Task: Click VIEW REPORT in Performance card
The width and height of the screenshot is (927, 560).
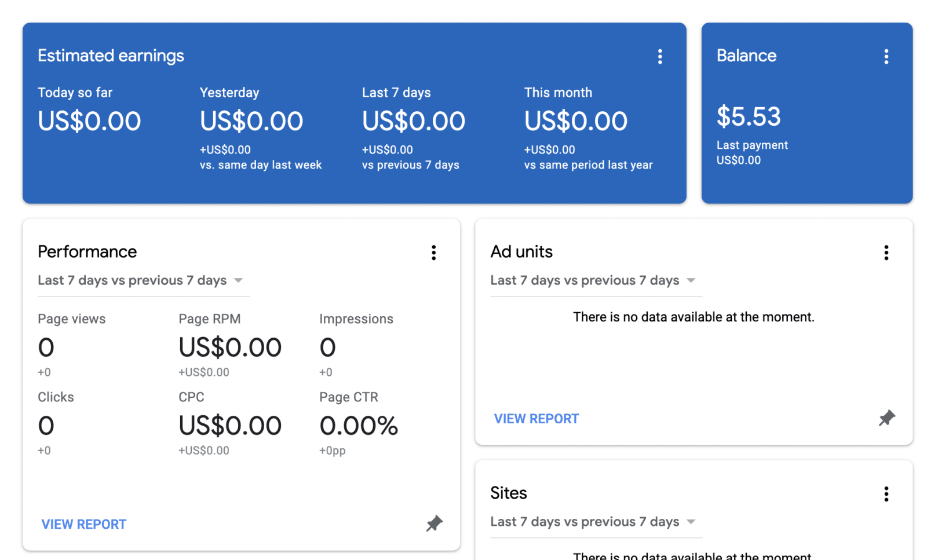Action: pyautogui.click(x=84, y=525)
